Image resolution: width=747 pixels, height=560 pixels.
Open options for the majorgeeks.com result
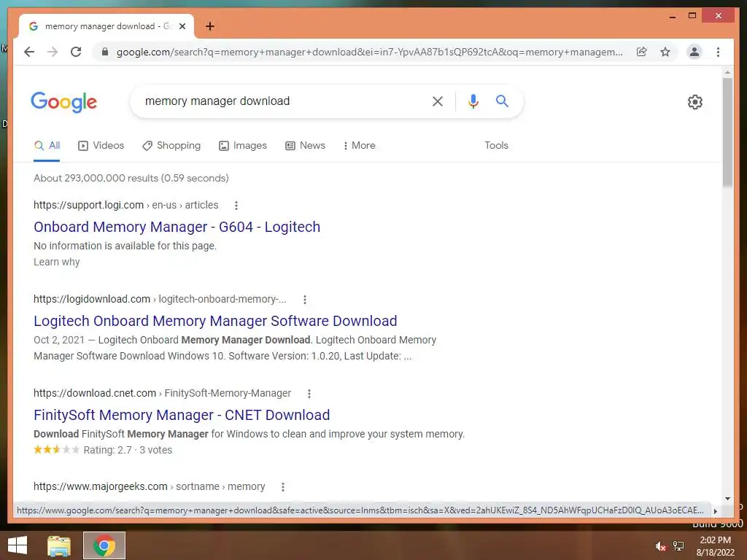point(283,486)
